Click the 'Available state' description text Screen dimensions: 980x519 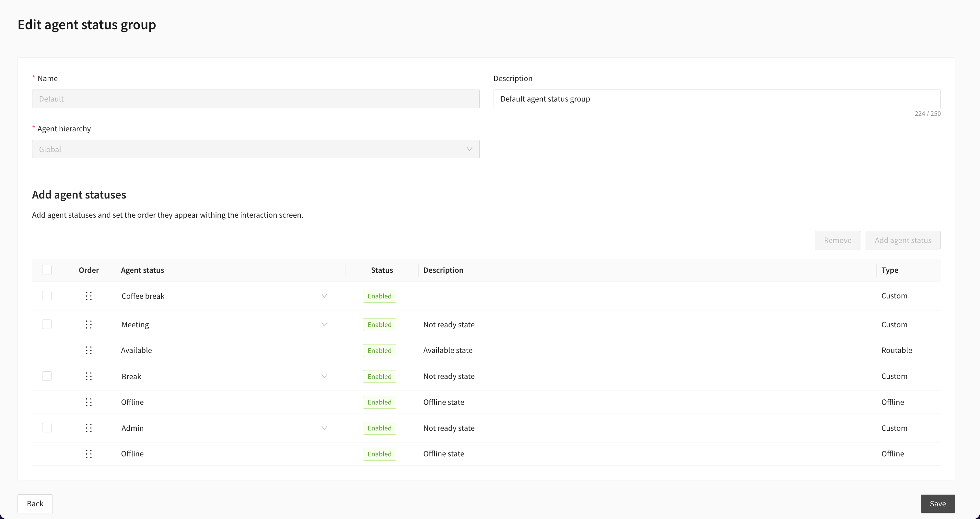pyautogui.click(x=448, y=350)
